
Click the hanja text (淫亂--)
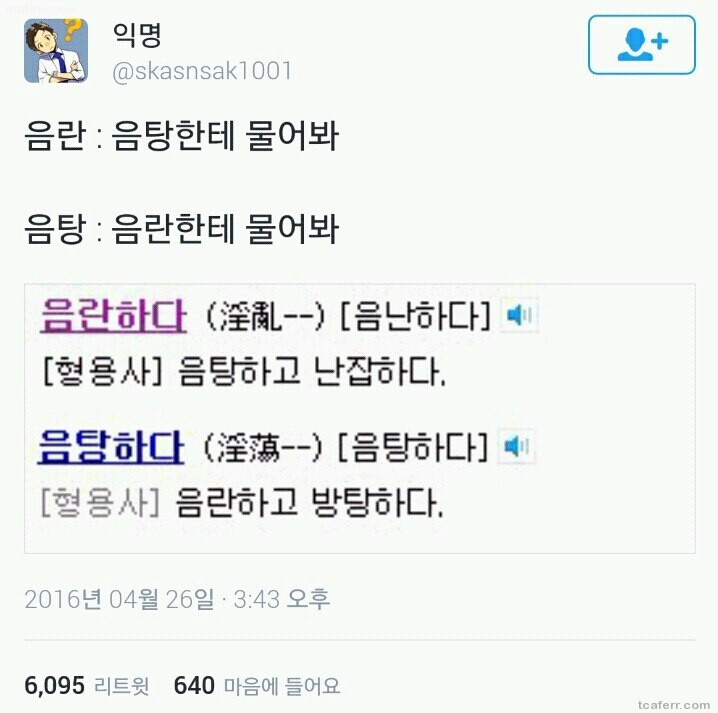coord(266,316)
